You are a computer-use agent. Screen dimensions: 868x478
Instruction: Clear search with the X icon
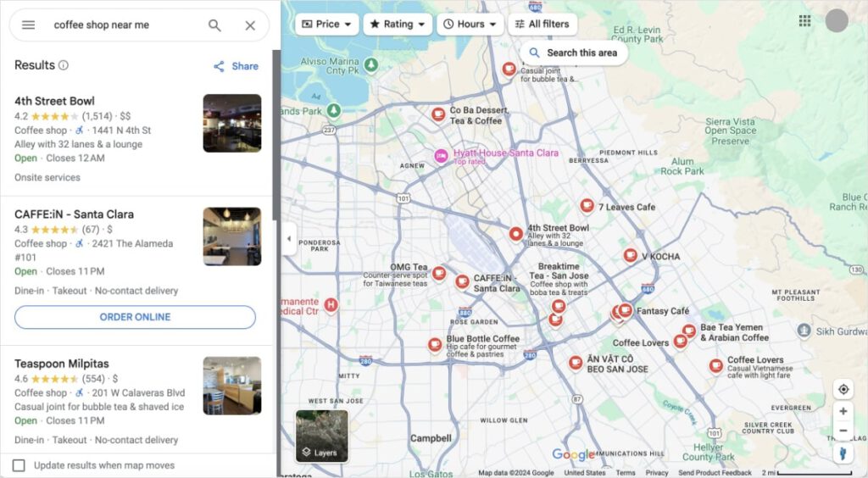click(250, 25)
